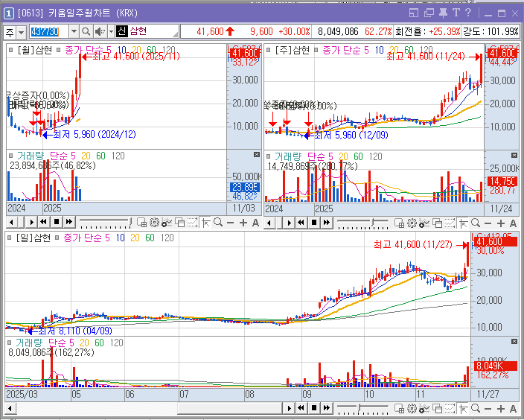Open dropdown arrow beside speaker icon
This screenshot has width=524, height=420.
112,32
